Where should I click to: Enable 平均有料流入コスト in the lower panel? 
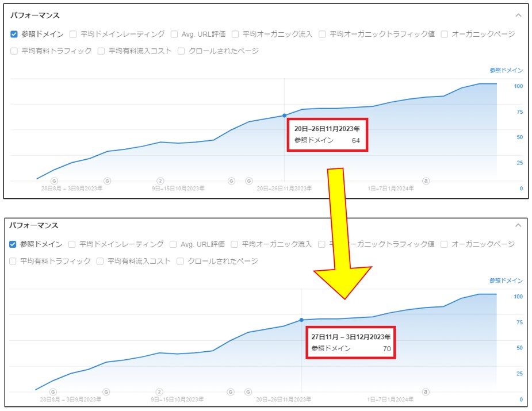(99, 261)
